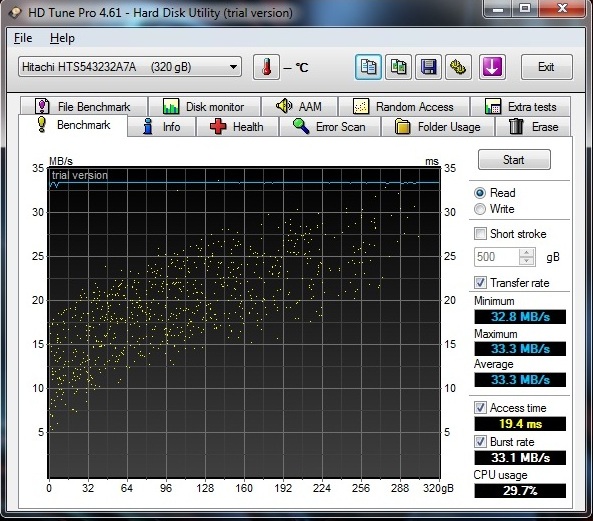Viewport: 593px width, 521px height.
Task: Click the Exit button
Action: (x=546, y=67)
